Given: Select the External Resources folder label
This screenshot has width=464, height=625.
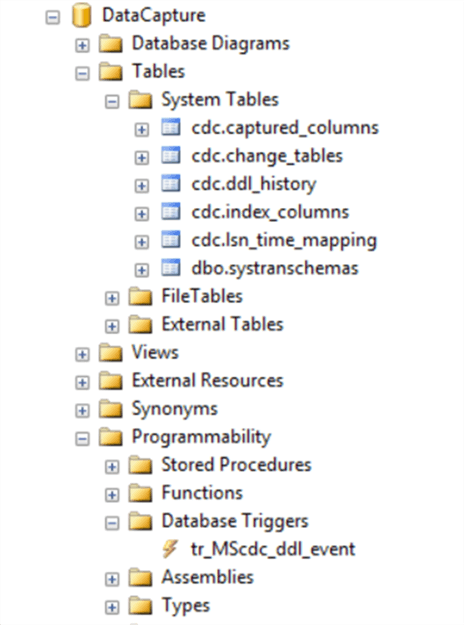Looking at the screenshot, I should [x=207, y=380].
